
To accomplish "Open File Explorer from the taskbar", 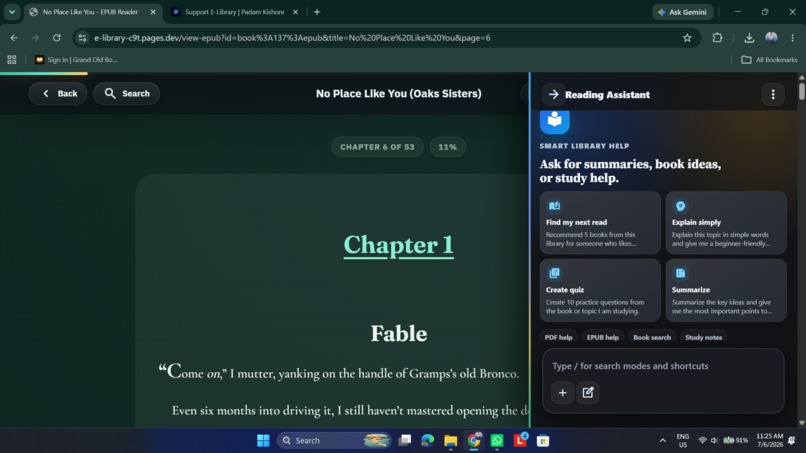I will click(x=451, y=441).
